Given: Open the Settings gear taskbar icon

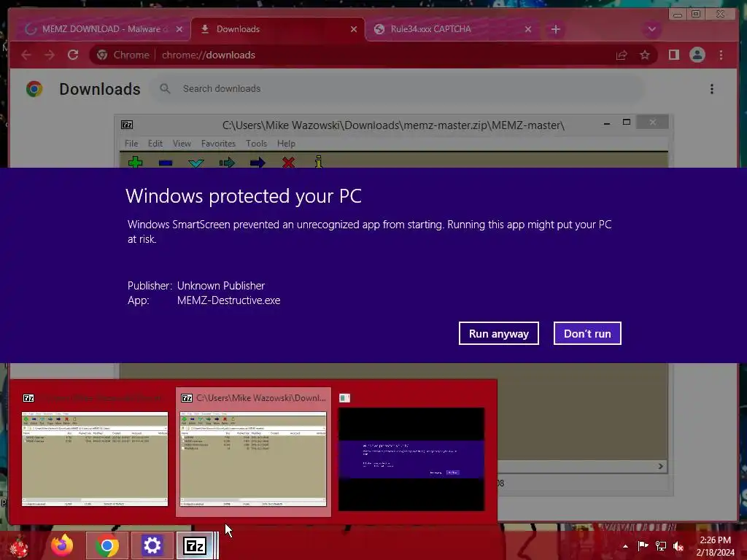Looking at the screenshot, I should click(x=152, y=545).
